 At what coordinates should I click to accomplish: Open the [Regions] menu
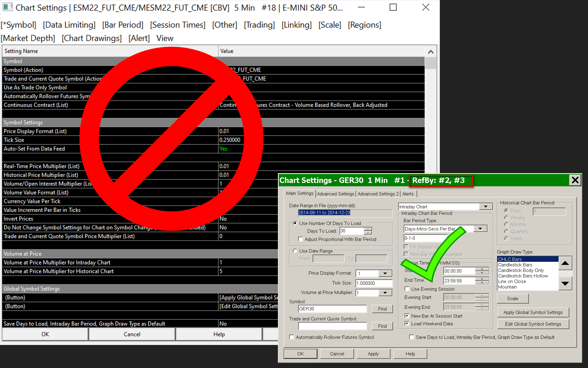(x=364, y=25)
